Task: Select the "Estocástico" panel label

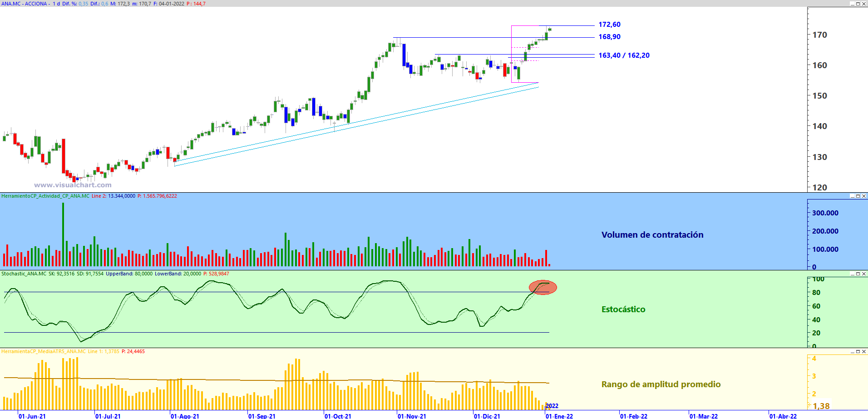Action: (x=623, y=309)
